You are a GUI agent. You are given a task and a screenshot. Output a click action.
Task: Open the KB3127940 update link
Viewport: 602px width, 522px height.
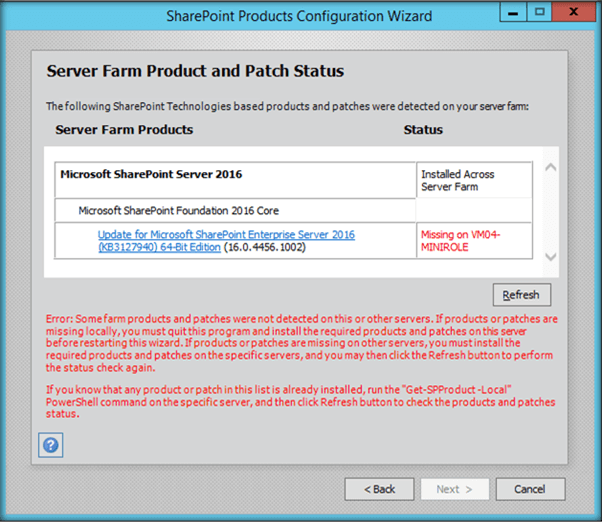225,235
